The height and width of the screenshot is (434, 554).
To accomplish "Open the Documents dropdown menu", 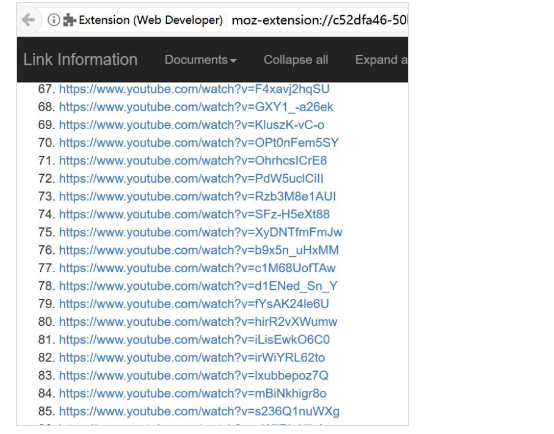I will point(200,60).
